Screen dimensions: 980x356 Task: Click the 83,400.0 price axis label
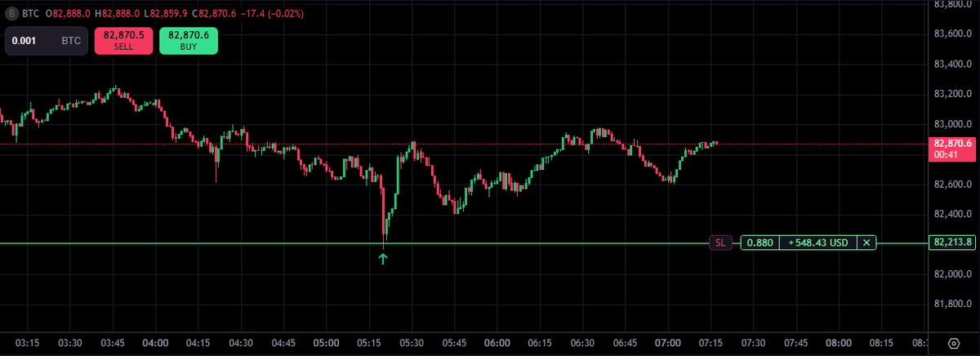[x=952, y=64]
